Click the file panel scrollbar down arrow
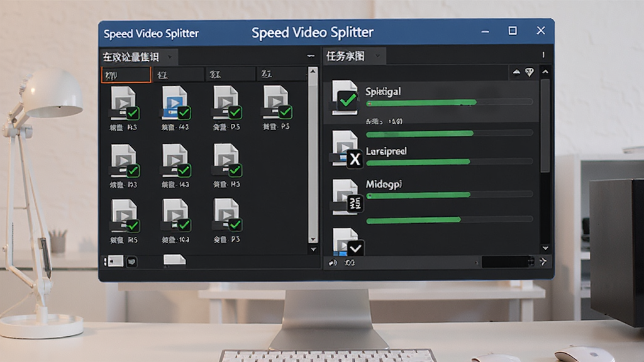The image size is (644, 362). 313,239
